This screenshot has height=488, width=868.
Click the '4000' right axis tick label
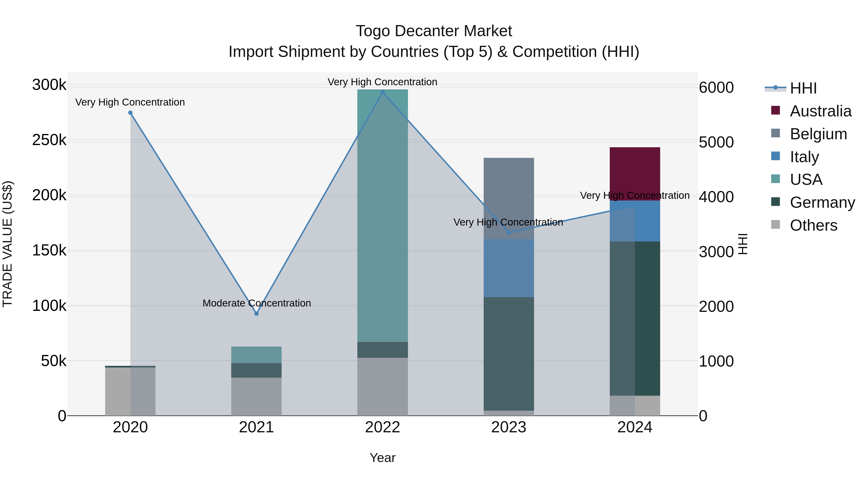pyautogui.click(x=716, y=197)
